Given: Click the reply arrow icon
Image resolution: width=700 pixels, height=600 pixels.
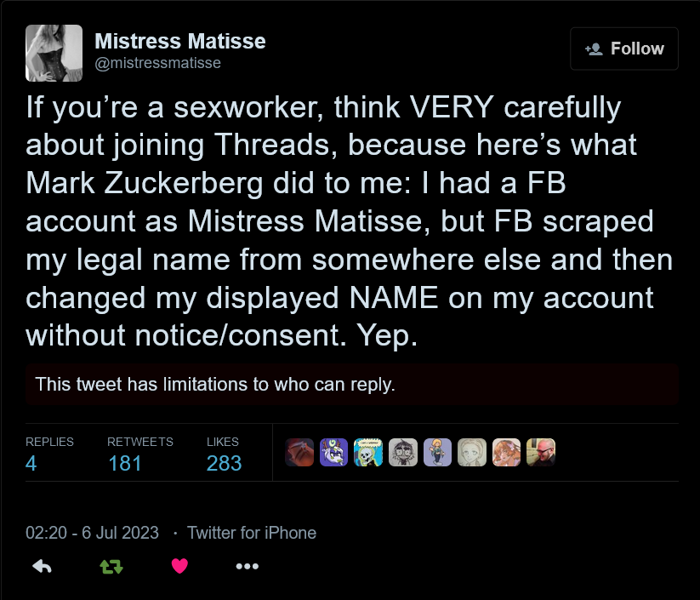Looking at the screenshot, I should pos(42,566).
